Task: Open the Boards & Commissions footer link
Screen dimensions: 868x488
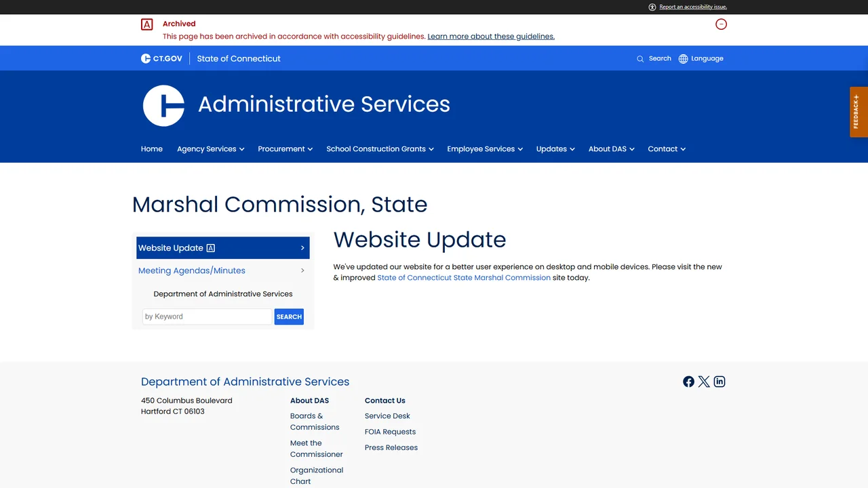Action: pyautogui.click(x=315, y=422)
